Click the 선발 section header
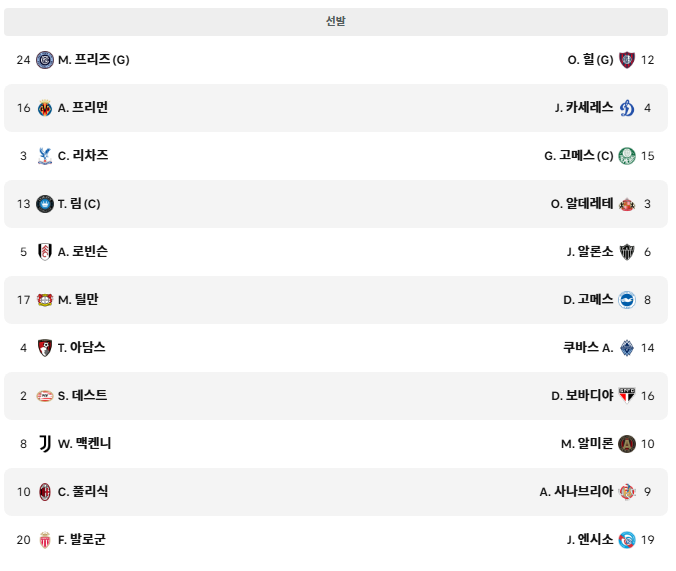This screenshot has width=676, height=571. click(x=336, y=22)
